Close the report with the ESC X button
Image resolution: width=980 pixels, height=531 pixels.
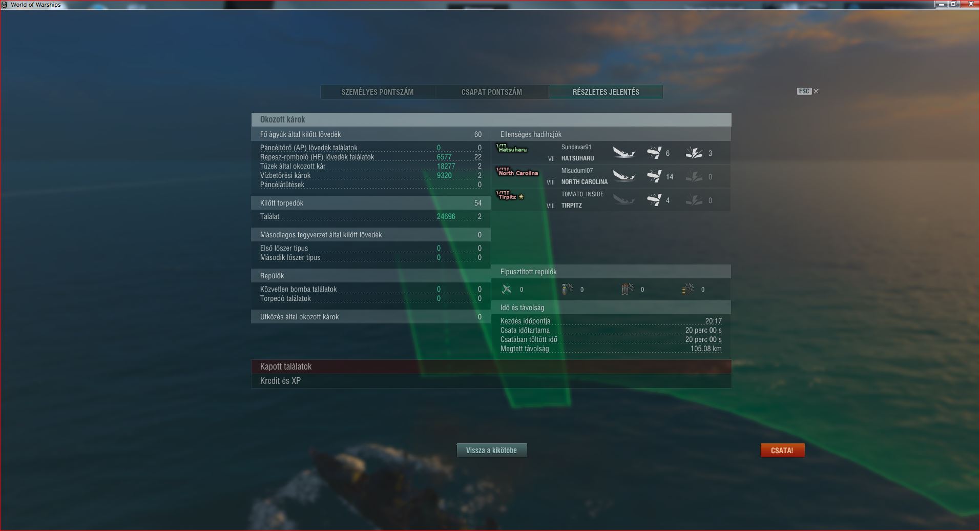pyautogui.click(x=808, y=91)
